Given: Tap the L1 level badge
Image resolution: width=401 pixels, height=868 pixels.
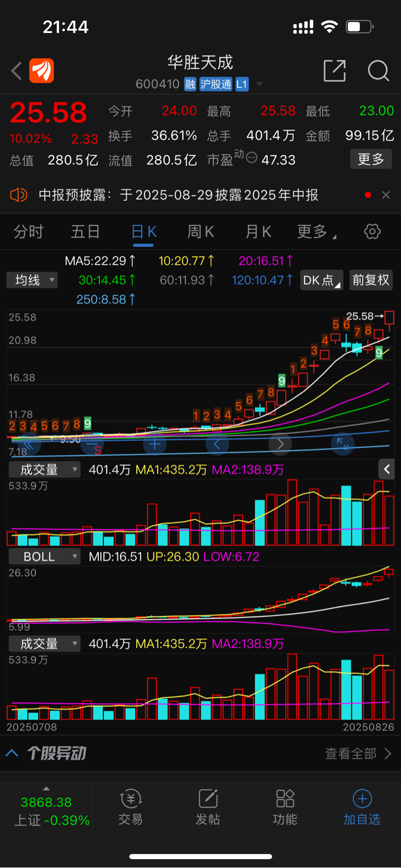Looking at the screenshot, I should (242, 84).
